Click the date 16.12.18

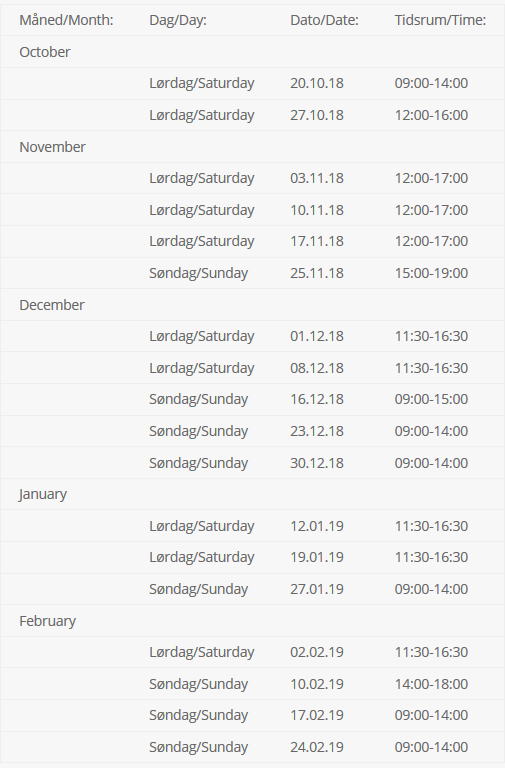coord(317,399)
